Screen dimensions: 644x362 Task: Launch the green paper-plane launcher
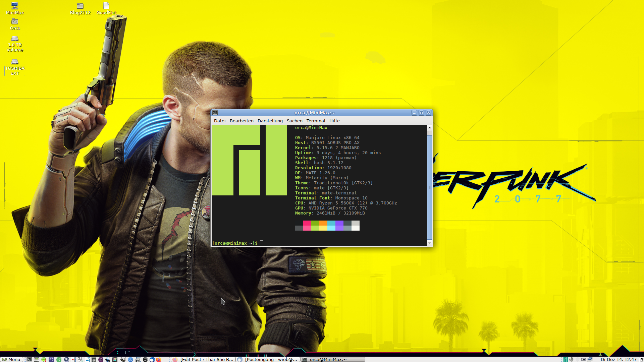[x=59, y=359]
